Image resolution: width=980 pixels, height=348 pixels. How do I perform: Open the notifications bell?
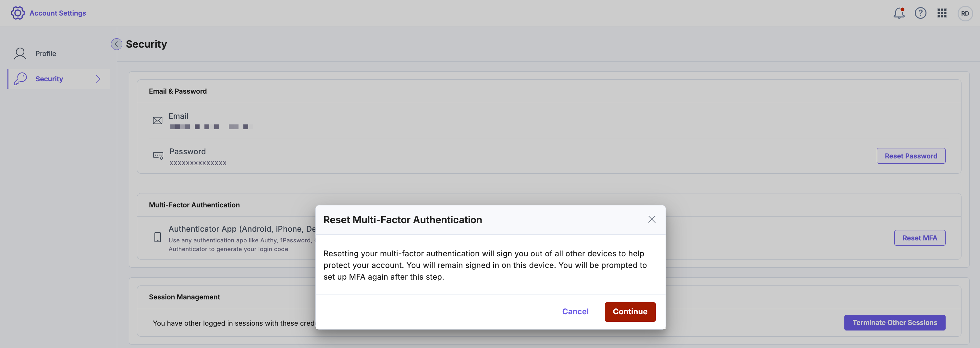click(x=899, y=13)
